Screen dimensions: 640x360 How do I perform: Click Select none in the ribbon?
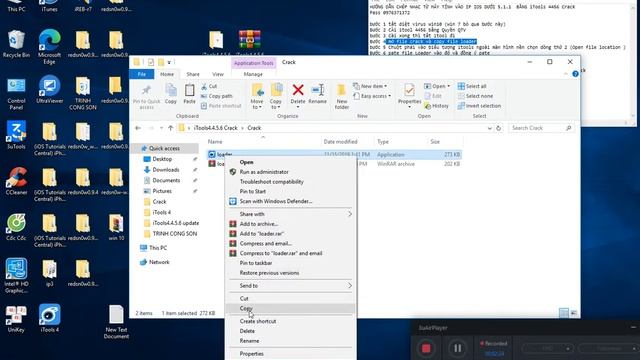tap(475, 96)
